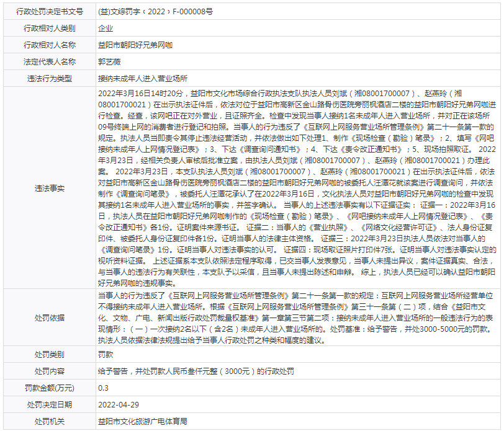The image size is (504, 431).
Task: Select the value 企业
Action: tap(106, 28)
